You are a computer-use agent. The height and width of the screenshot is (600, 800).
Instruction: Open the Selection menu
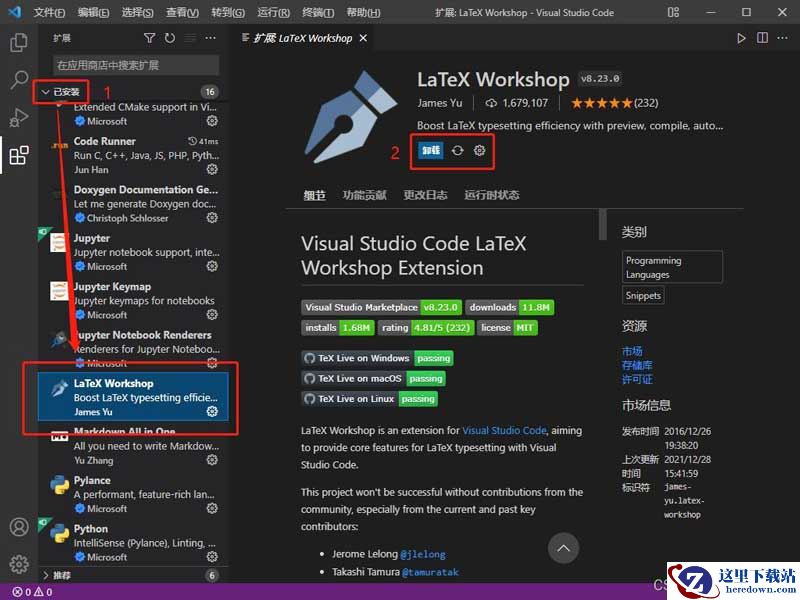137,12
